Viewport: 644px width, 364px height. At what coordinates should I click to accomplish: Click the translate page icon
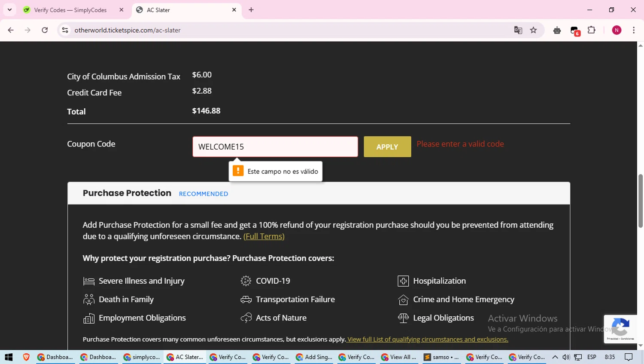[518, 30]
